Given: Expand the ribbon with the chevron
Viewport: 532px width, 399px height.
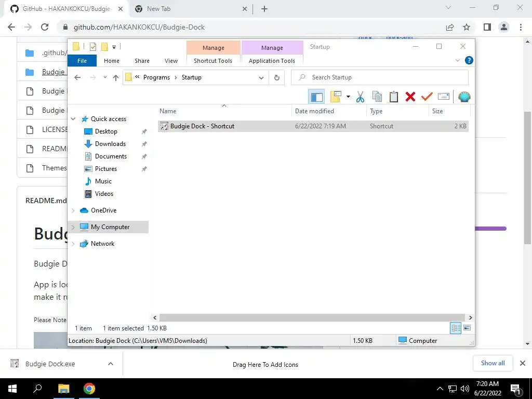Looking at the screenshot, I should coord(457,60).
